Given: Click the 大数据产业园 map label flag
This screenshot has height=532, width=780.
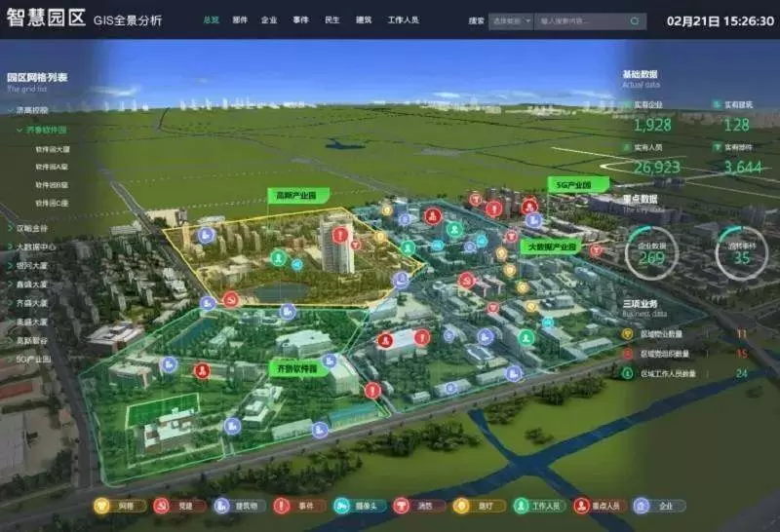Looking at the screenshot, I should pyautogui.click(x=551, y=247).
